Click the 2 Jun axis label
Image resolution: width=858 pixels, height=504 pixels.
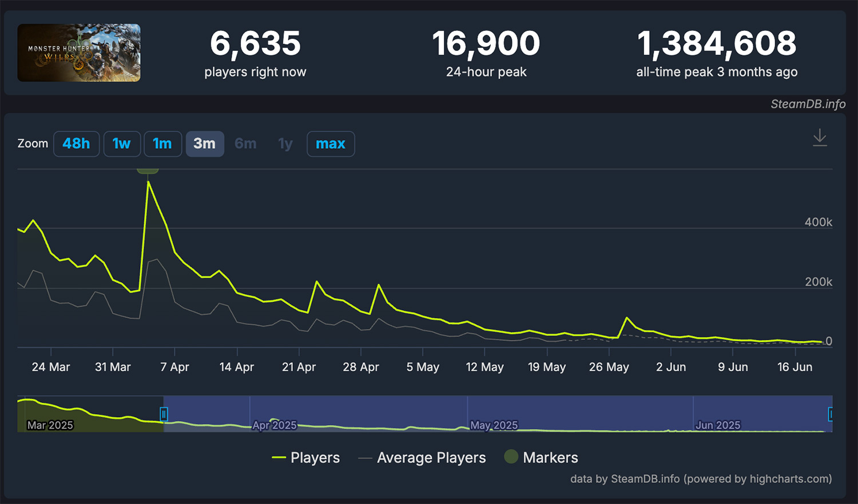[x=671, y=367]
